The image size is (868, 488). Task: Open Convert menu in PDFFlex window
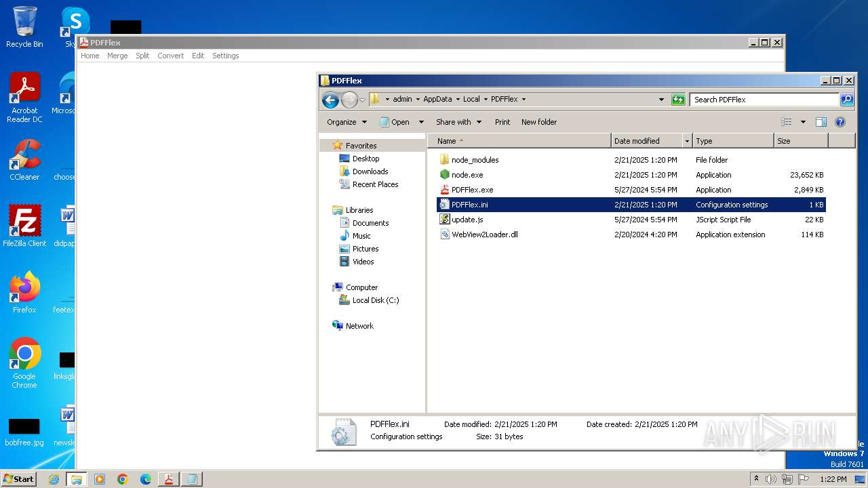click(171, 56)
